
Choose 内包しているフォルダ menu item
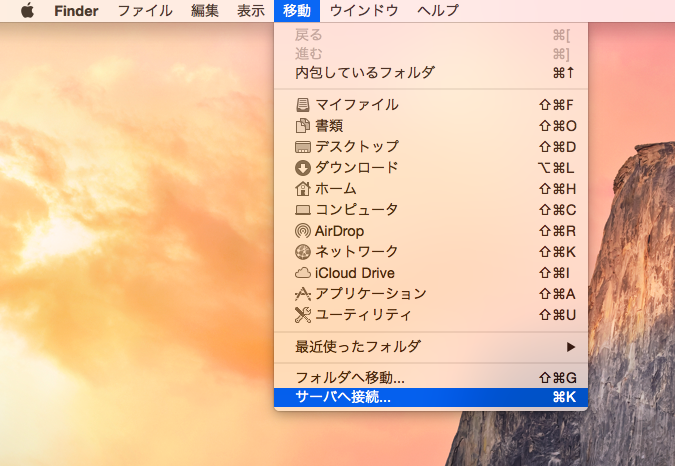tap(431, 73)
